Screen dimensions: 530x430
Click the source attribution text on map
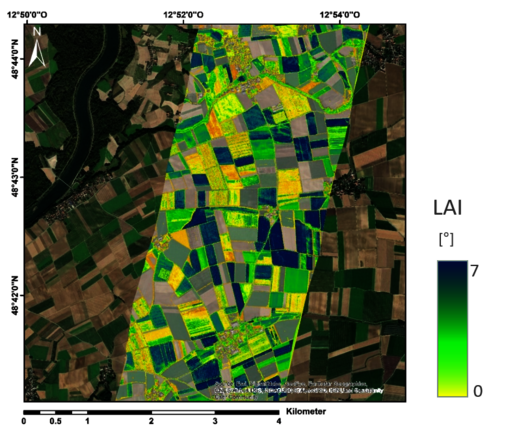[299, 390]
